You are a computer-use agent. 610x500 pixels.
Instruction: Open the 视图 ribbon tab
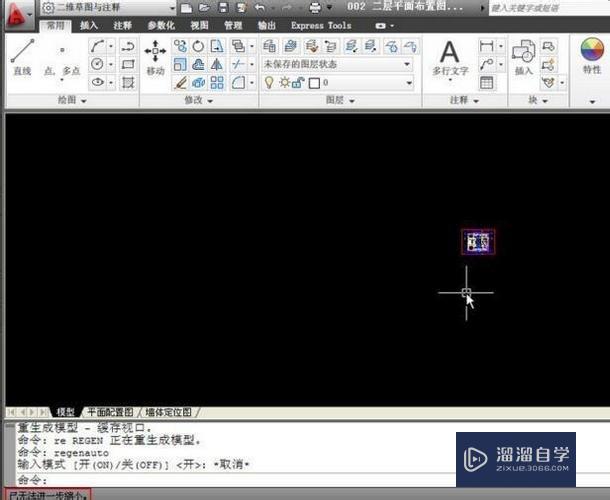tap(199, 26)
